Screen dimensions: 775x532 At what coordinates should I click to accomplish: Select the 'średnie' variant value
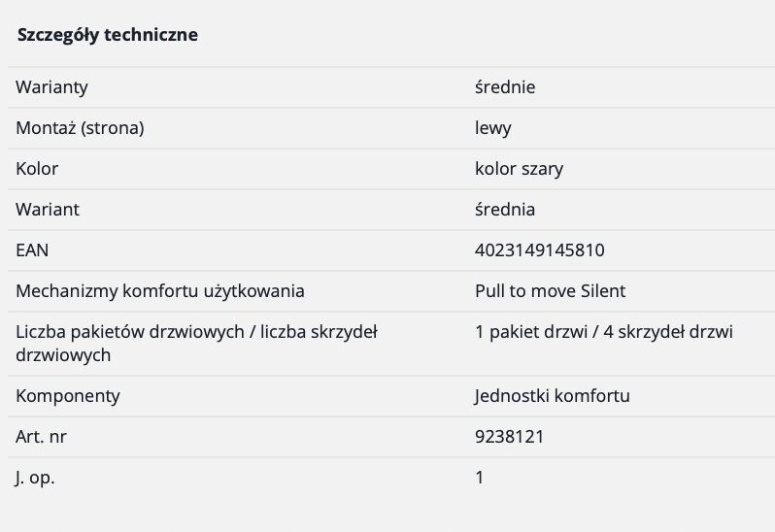[x=505, y=87]
